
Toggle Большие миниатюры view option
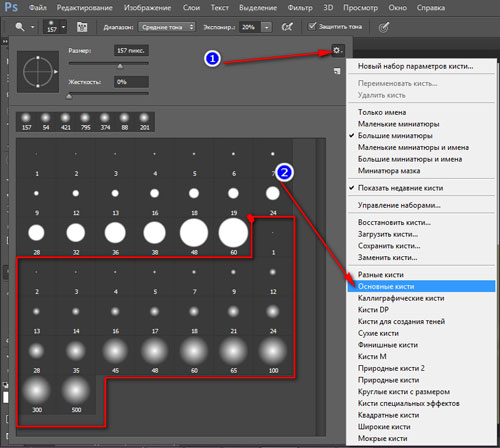click(395, 136)
